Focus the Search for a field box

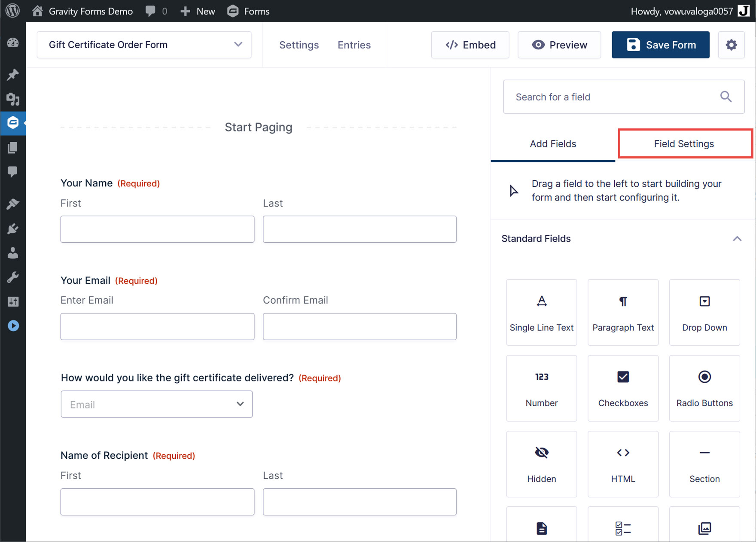[624, 97]
